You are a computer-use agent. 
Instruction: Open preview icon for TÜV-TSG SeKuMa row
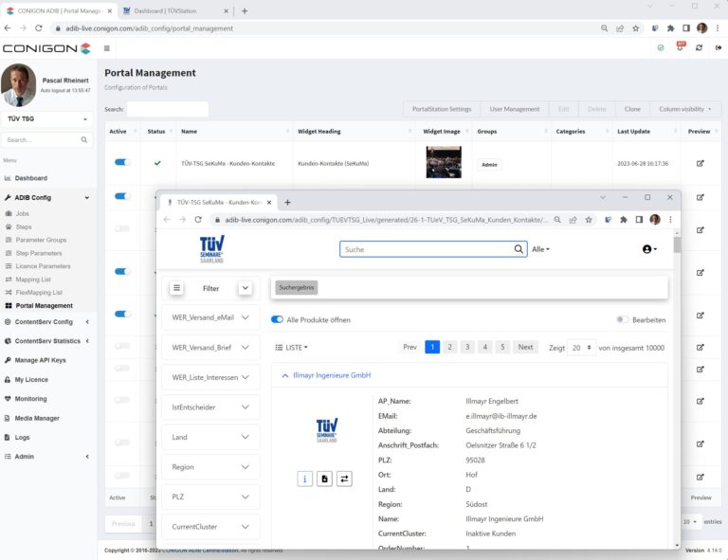point(701,163)
